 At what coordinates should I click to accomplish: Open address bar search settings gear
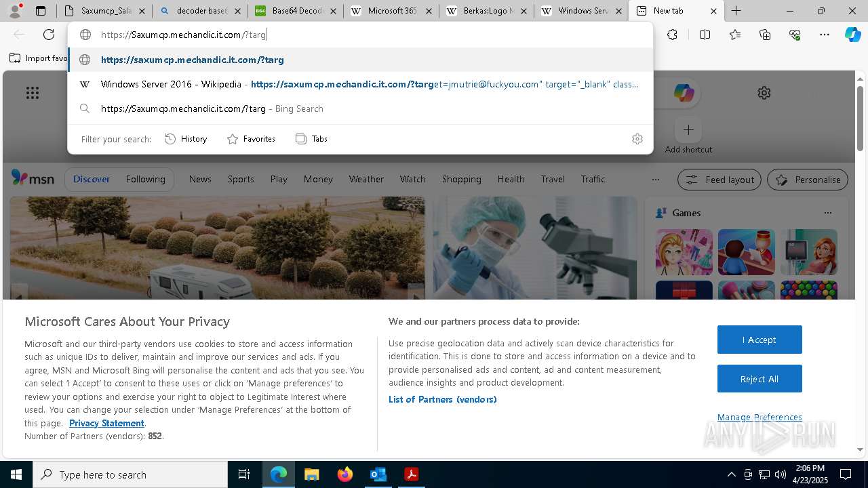tap(637, 139)
